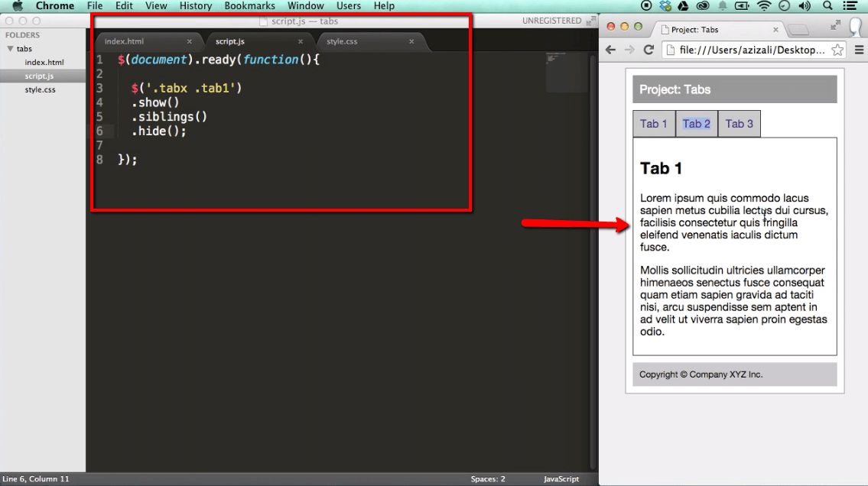Click the Tab 2 button on the webpage
Viewport: 868px width, 486px height.
(697, 123)
